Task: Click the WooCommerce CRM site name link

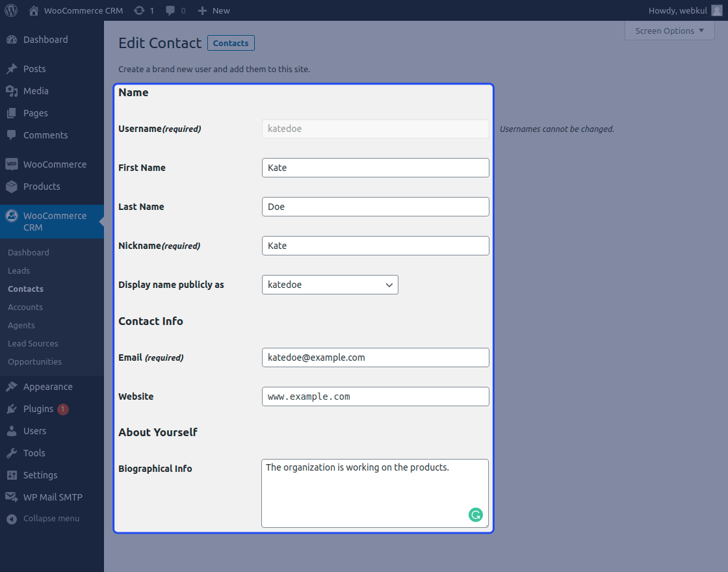Action: coord(84,10)
